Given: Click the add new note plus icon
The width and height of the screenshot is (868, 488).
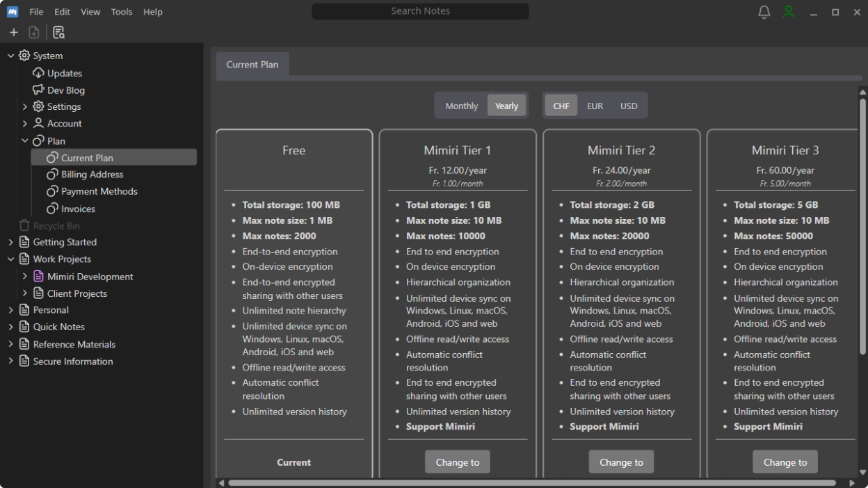Looking at the screenshot, I should 13,33.
